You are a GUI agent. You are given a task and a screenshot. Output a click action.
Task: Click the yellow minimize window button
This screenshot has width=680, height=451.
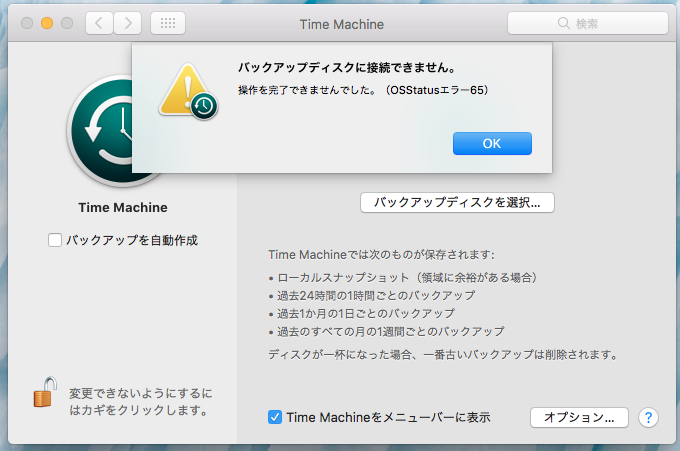pyautogui.click(x=47, y=23)
